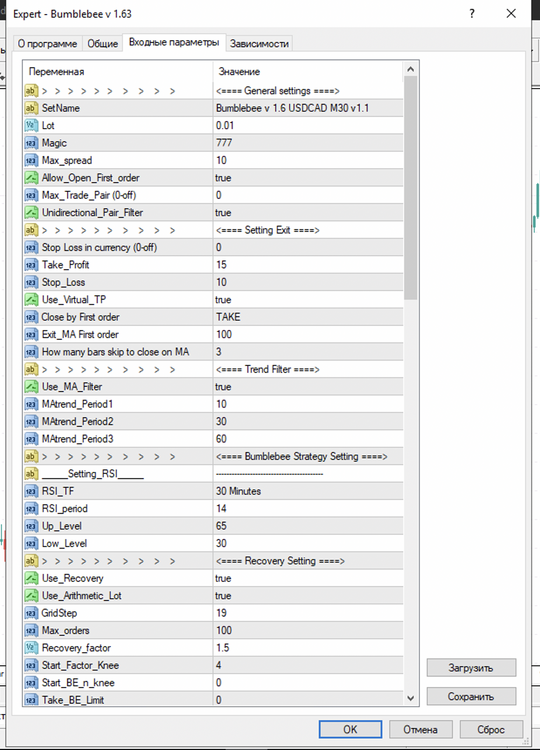This screenshot has height=750, width=540.
Task: Select the MAtrend_Period2 variable name
Action: (77, 421)
